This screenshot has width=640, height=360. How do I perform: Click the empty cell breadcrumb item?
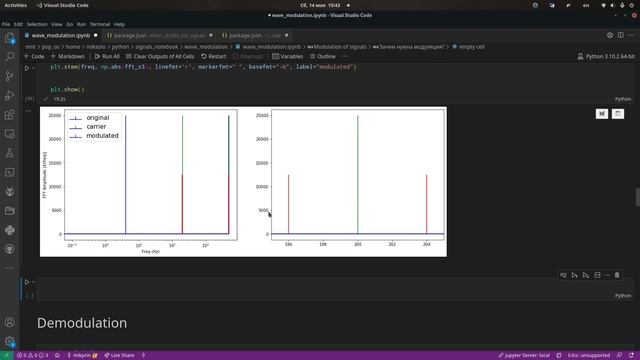tap(468, 47)
